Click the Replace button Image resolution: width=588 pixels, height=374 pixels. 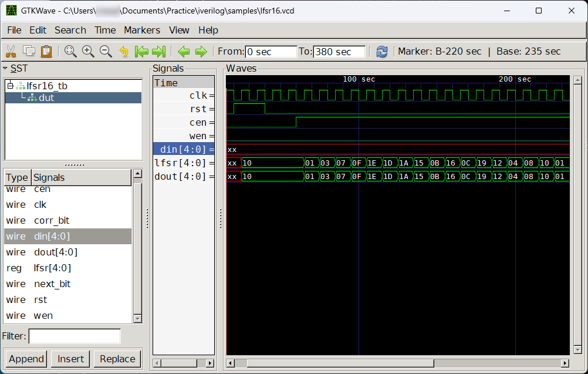point(117,359)
